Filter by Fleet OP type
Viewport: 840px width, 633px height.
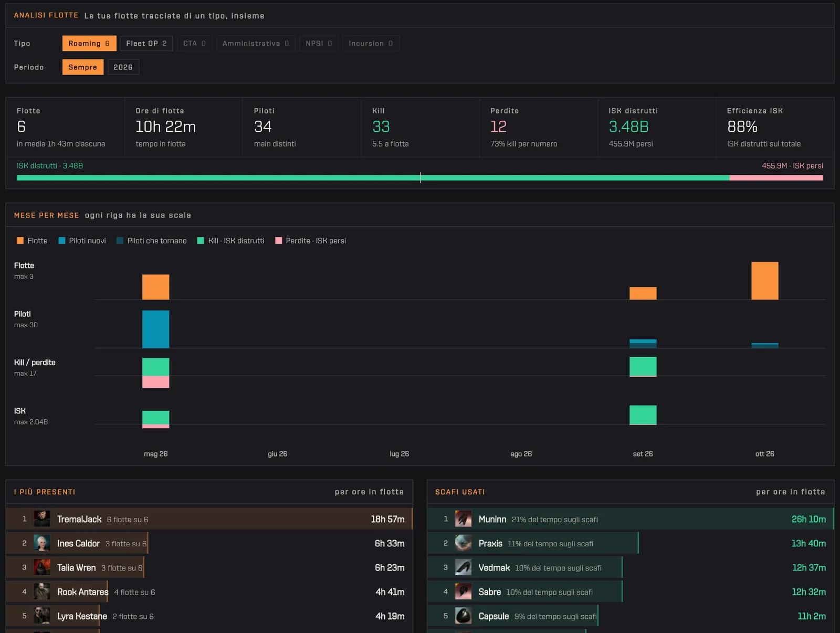(x=146, y=44)
